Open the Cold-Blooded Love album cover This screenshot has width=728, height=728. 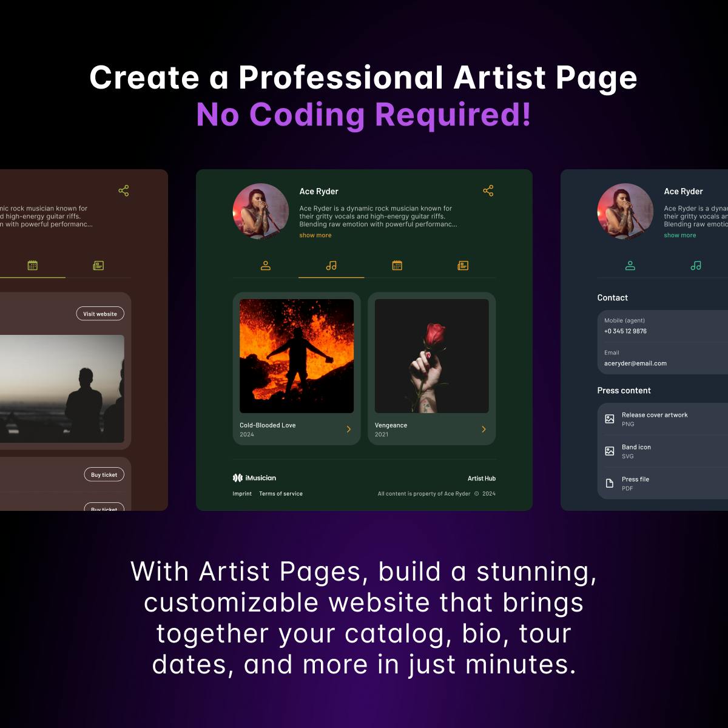[x=297, y=356]
